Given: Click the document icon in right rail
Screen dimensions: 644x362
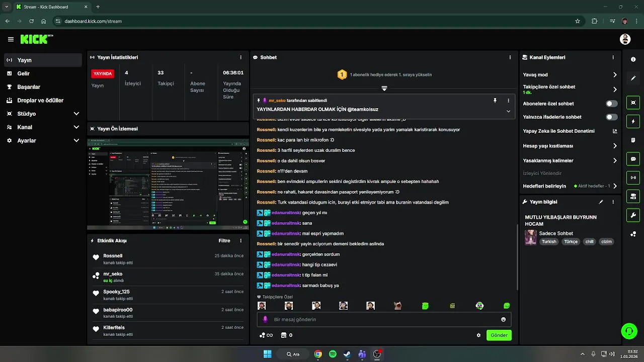Looking at the screenshot, I should (x=633, y=140).
